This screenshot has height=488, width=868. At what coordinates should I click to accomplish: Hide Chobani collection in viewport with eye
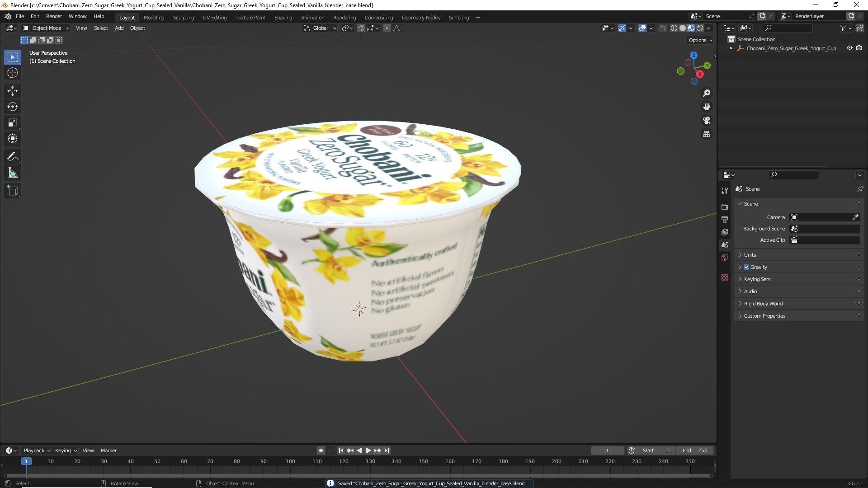(x=849, y=48)
